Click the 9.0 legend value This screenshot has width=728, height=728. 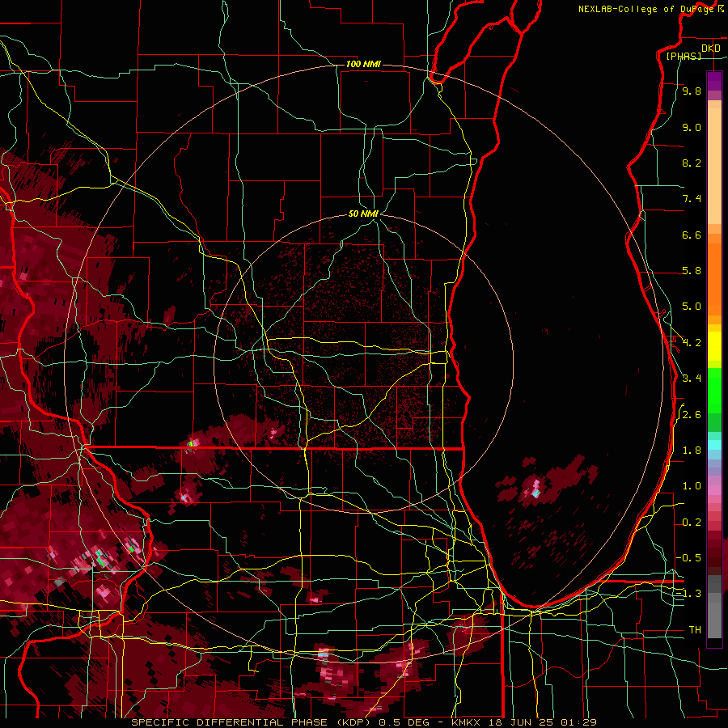(x=692, y=128)
